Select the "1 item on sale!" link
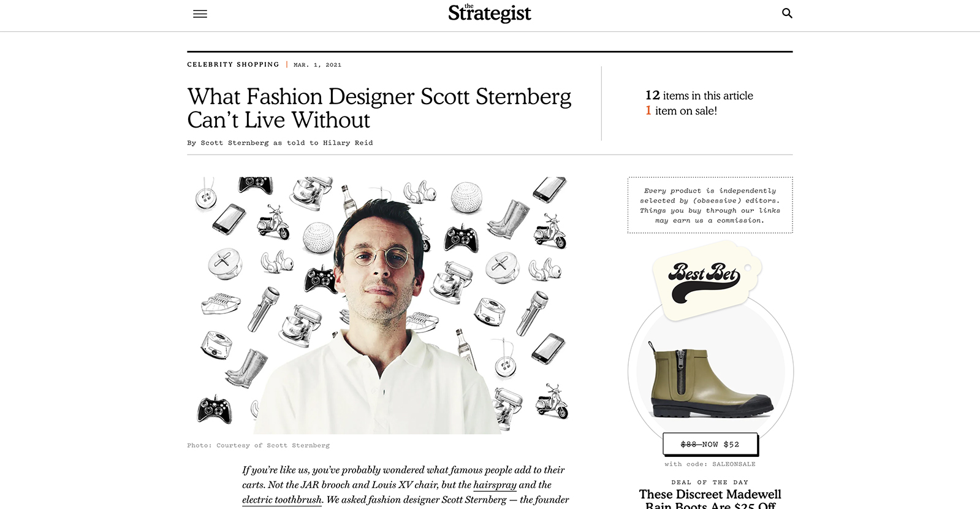Screen dimensions: 980x509 click(681, 111)
